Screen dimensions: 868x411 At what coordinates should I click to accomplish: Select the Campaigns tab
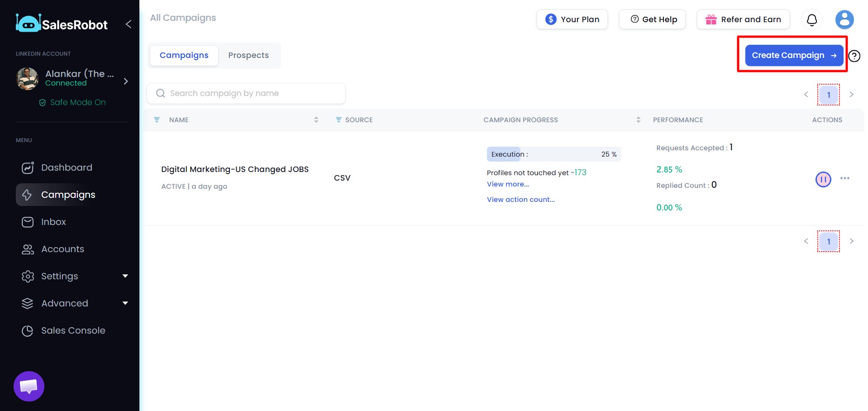[184, 55]
